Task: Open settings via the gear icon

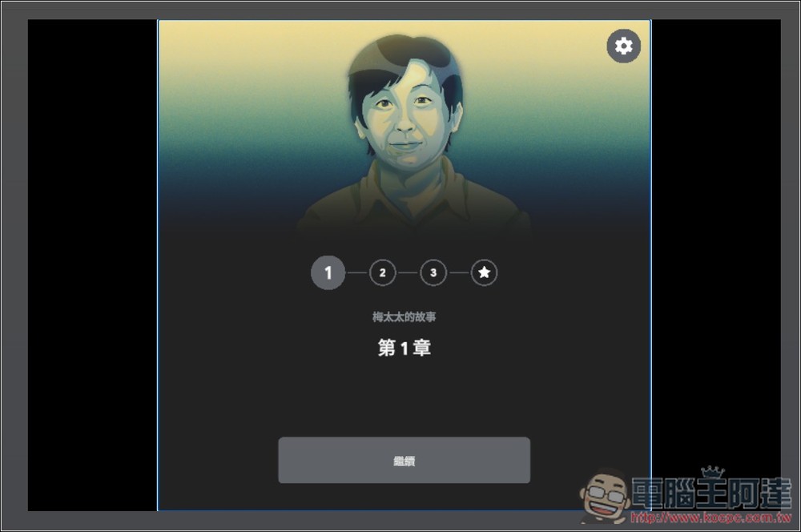Action: click(623, 46)
